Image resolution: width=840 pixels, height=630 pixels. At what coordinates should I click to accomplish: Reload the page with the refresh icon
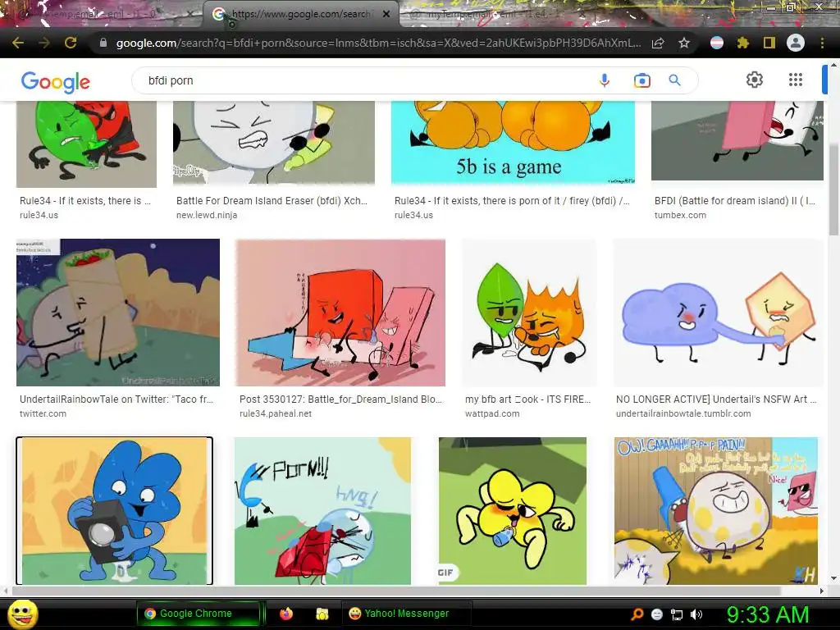tap(71, 43)
